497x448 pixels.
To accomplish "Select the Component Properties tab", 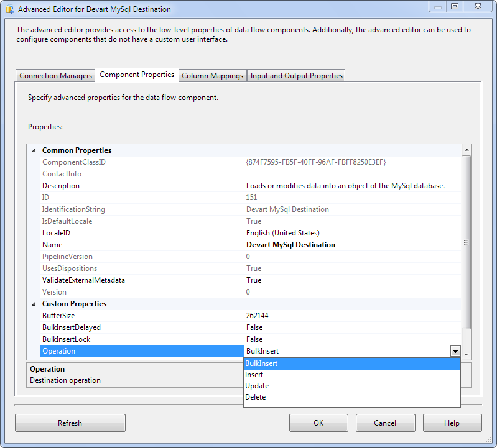I will click(x=137, y=75).
